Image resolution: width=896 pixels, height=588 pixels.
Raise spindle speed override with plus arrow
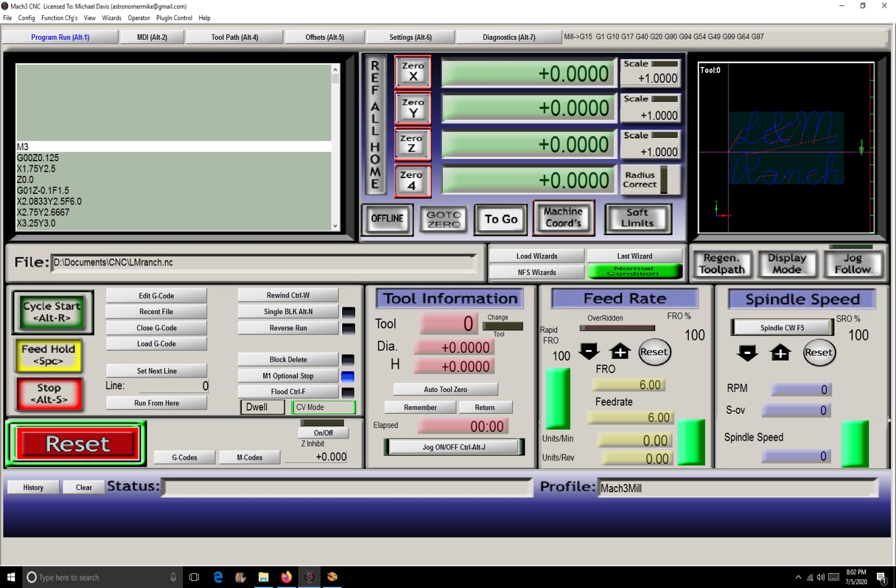780,353
